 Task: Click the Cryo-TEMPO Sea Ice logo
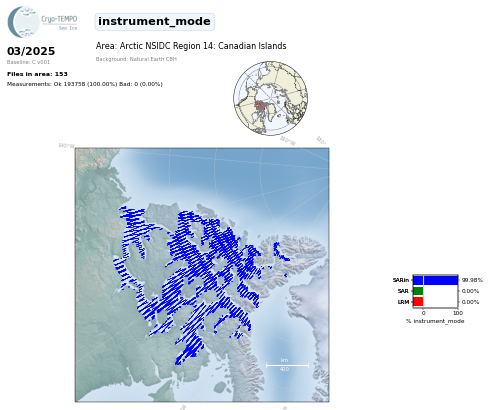(42, 22)
